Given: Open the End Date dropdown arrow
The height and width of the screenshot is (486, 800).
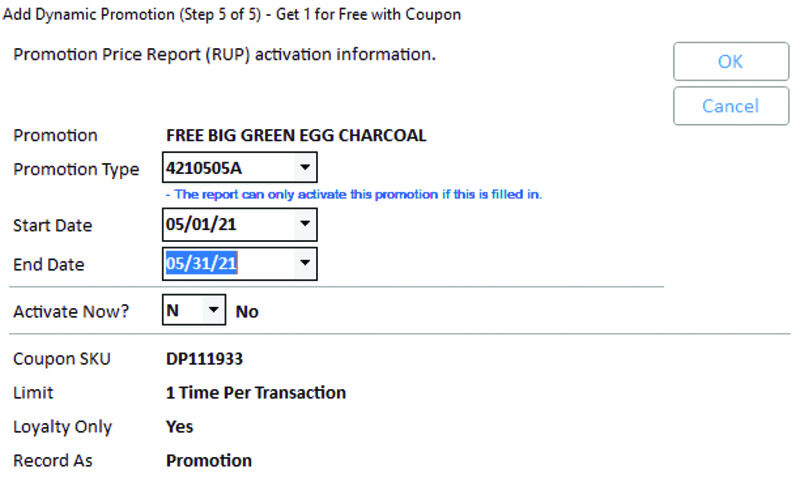Looking at the screenshot, I should 305,264.
